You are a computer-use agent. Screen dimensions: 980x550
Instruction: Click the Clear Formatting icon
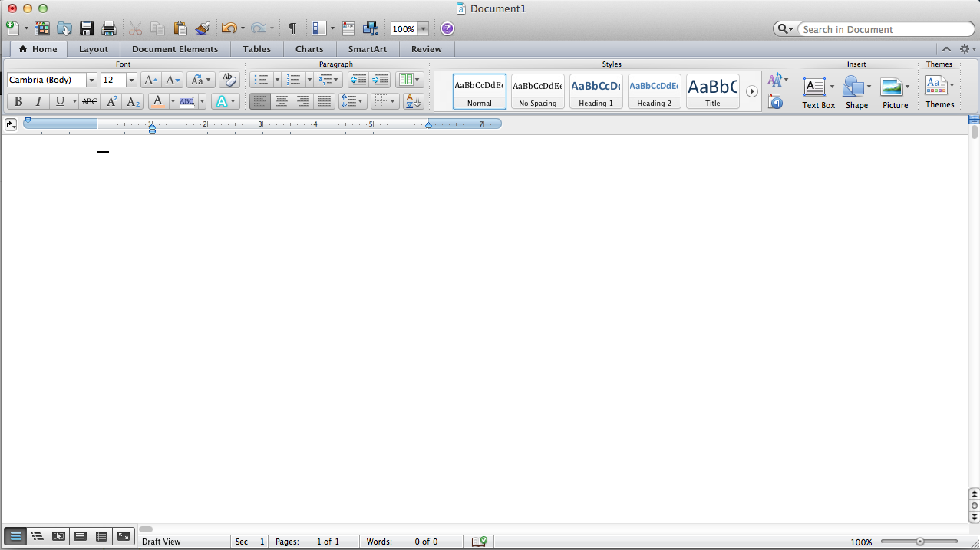tap(228, 80)
